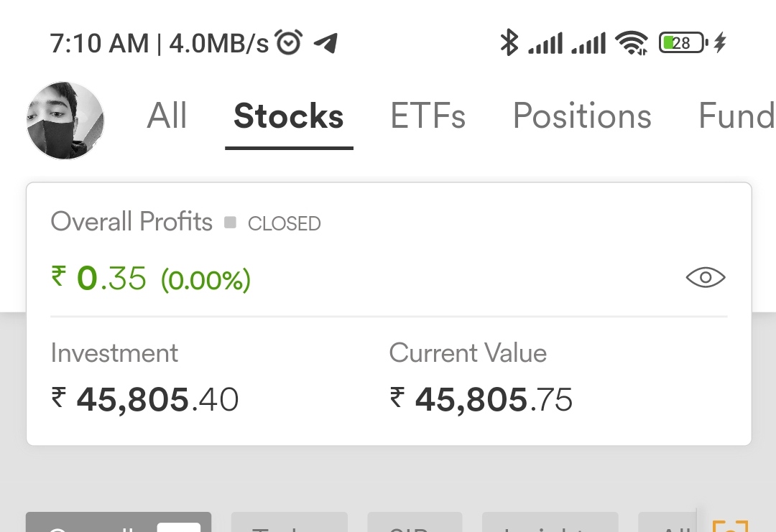Tap the first cellular signal icon

coord(545,43)
